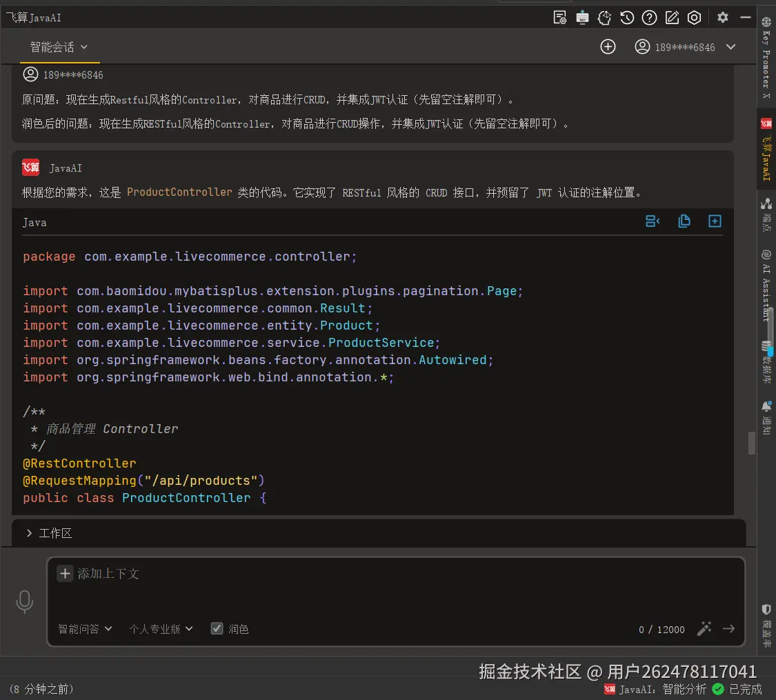Expand the account 189****6846 dropdown arrow
Viewport: 776px width, 700px height.
(731, 47)
